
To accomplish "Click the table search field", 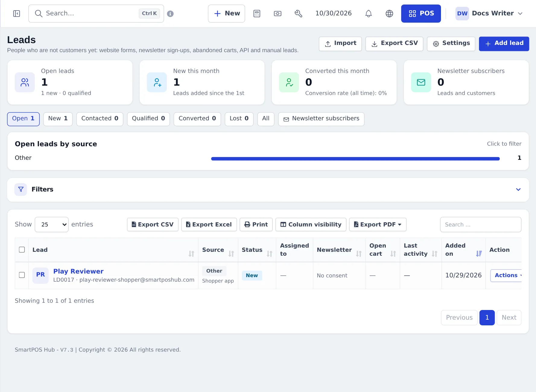I will [480, 225].
